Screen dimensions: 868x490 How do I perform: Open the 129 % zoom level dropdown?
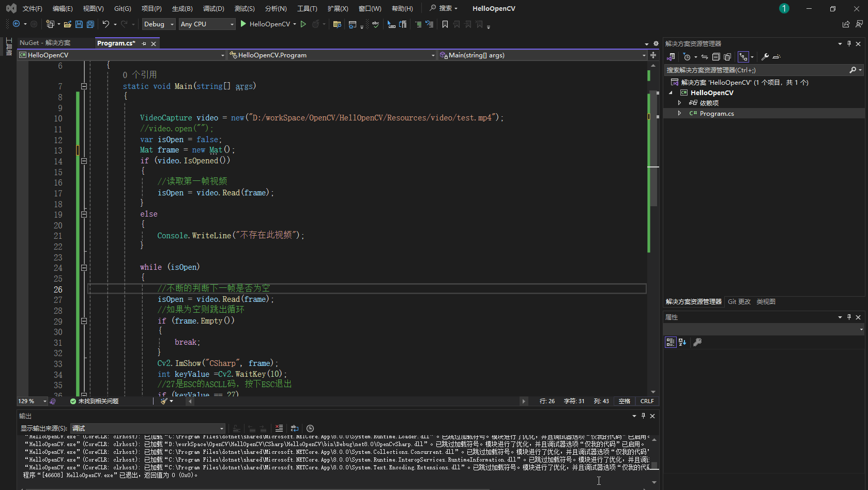pos(32,401)
